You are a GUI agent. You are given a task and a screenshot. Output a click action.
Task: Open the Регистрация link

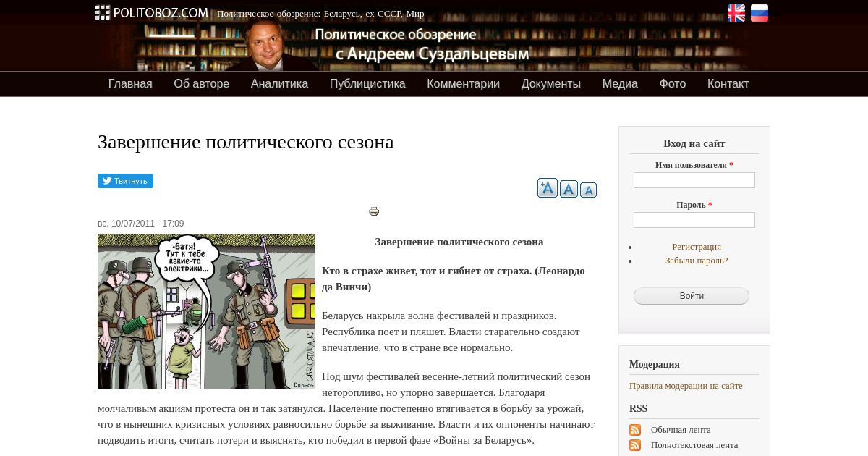697,247
